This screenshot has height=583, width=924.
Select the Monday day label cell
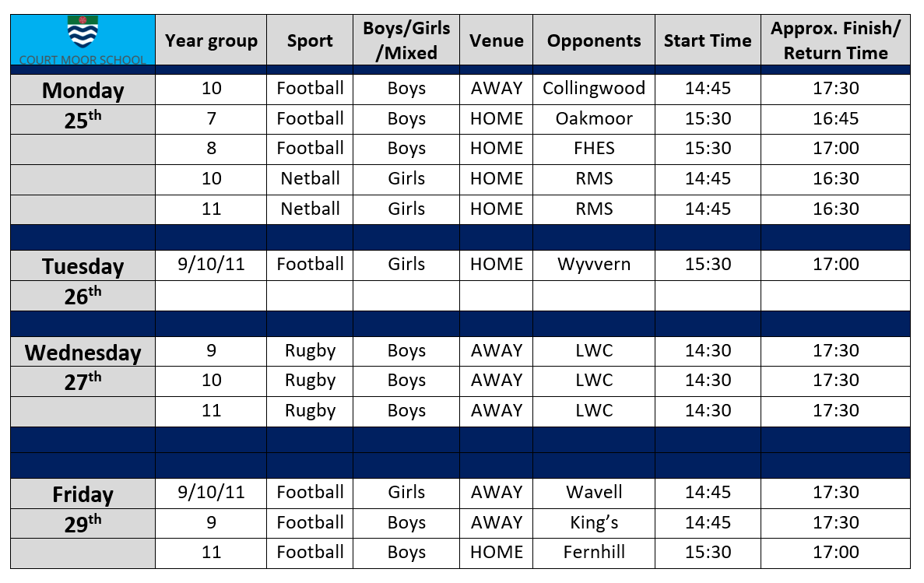coord(83,90)
